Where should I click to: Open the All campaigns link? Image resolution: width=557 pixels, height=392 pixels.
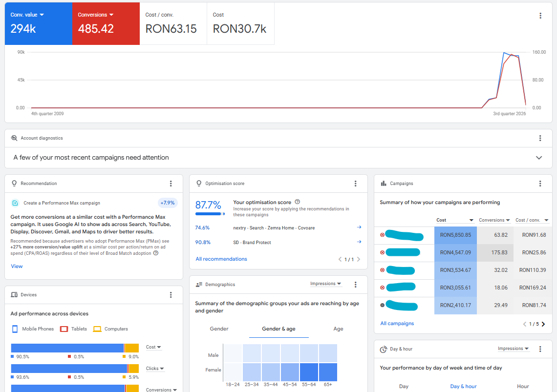[397, 324]
